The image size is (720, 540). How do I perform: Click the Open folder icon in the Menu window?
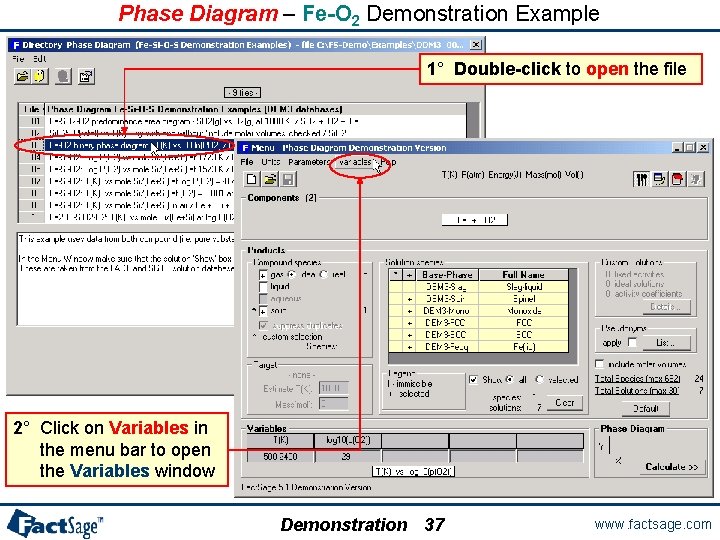tap(270, 179)
